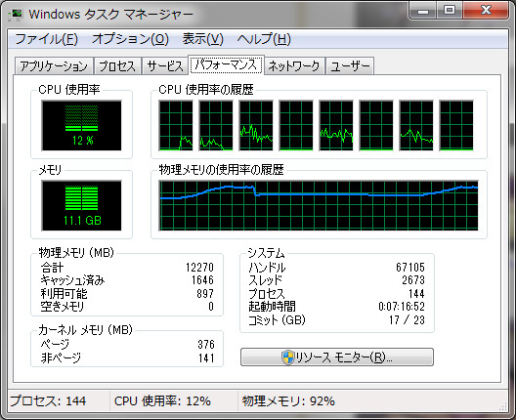This screenshot has width=516, height=420.
Task: Open the ヘルプ(H) menu
Action: [x=264, y=39]
